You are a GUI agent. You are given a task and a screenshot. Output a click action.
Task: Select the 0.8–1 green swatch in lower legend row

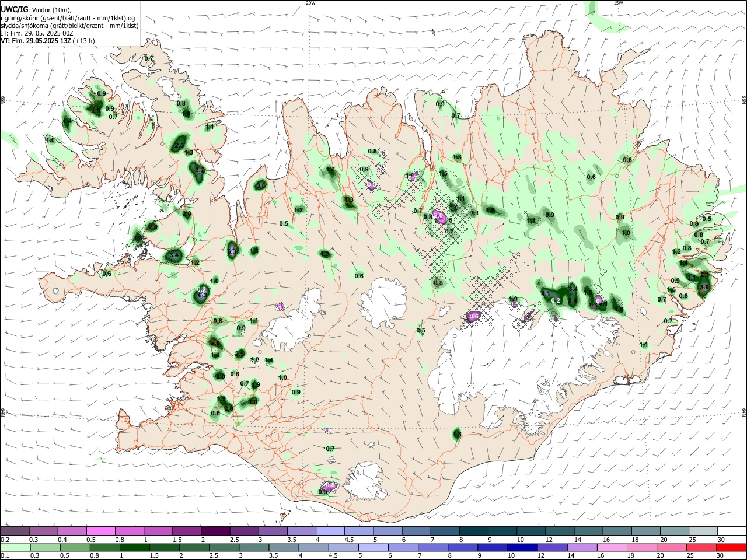click(104, 547)
